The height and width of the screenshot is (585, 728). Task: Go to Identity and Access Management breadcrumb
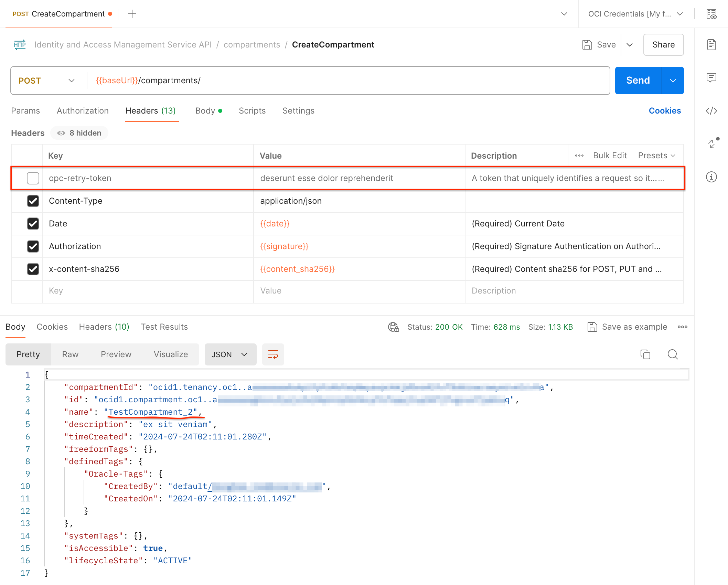click(123, 45)
